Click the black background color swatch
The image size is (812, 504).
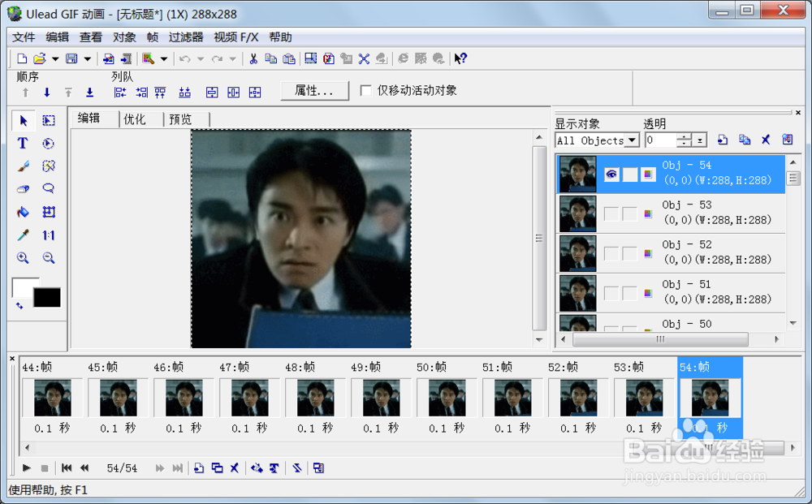[46, 298]
